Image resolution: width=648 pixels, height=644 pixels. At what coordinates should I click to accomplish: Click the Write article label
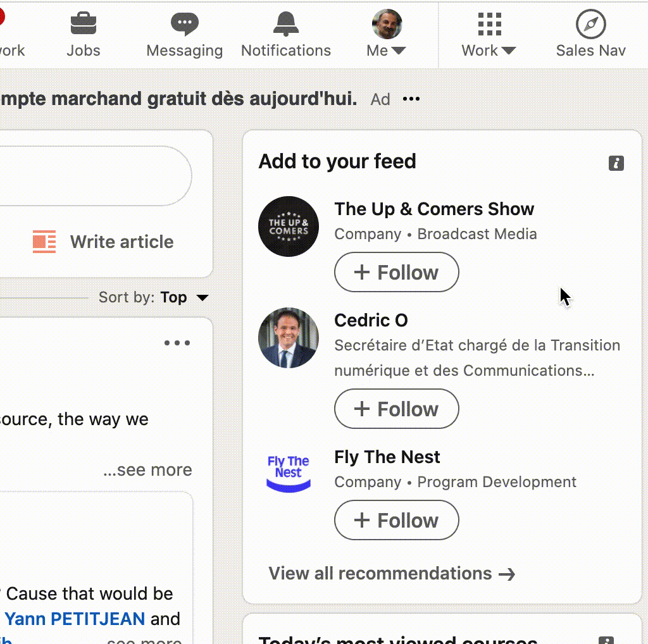122,242
